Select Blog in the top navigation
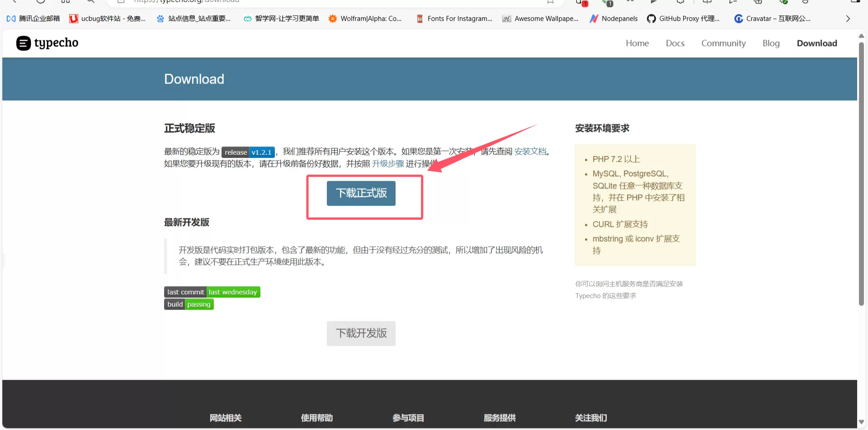 click(x=771, y=43)
